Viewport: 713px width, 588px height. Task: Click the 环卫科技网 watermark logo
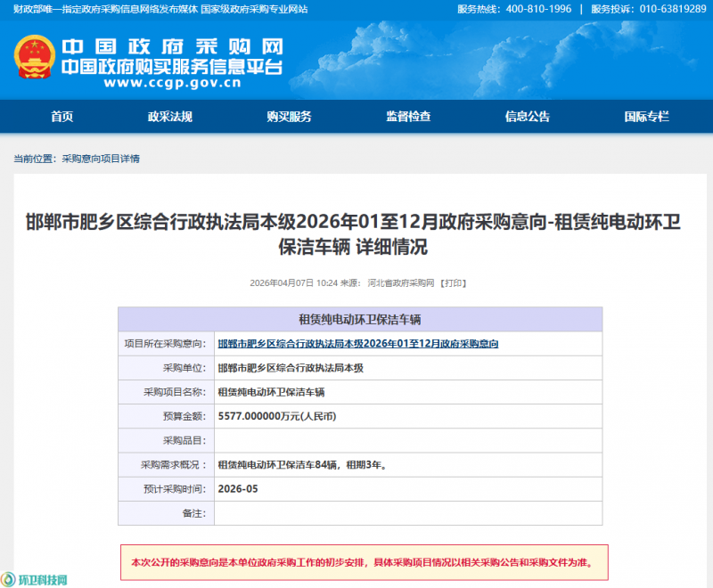[x=34, y=579]
